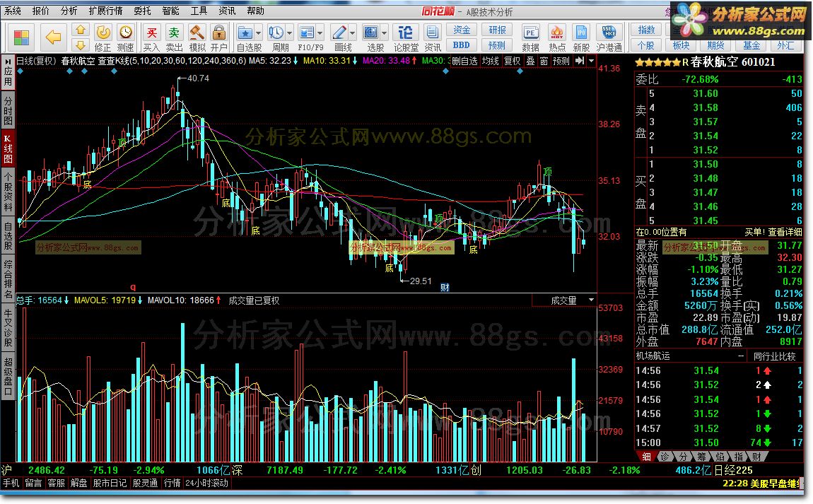813x504 pixels.
Task: Open the 系统 menu
Action: (x=13, y=11)
